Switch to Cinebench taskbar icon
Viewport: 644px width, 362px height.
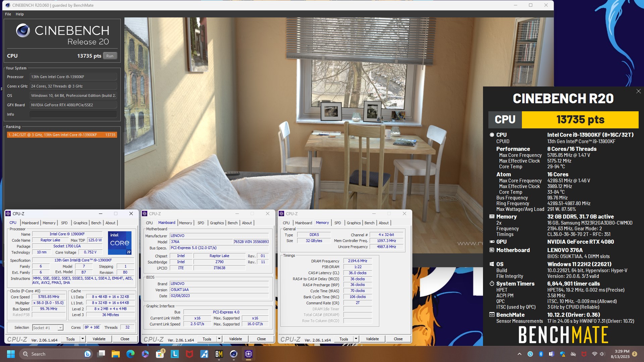234,354
